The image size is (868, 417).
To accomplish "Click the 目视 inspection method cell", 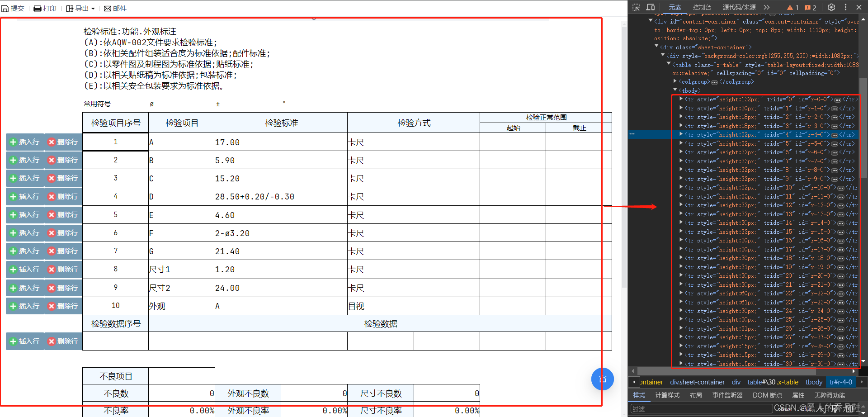I will (414, 306).
